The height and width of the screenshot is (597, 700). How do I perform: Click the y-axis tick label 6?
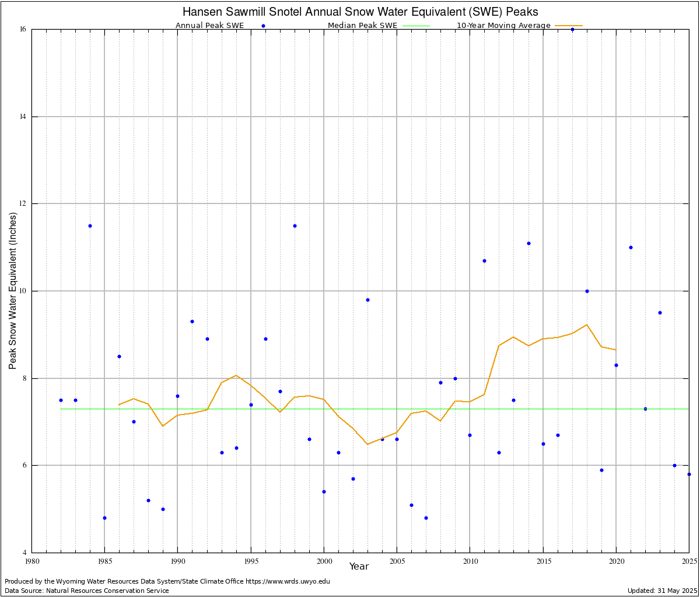(x=25, y=465)
